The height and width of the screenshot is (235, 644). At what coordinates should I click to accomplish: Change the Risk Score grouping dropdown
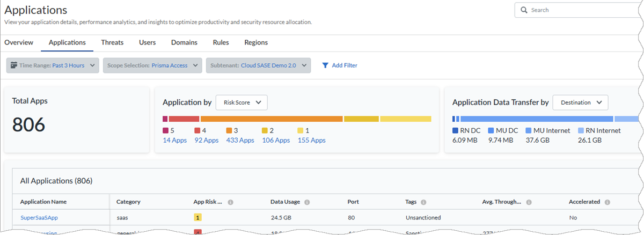pos(241,102)
